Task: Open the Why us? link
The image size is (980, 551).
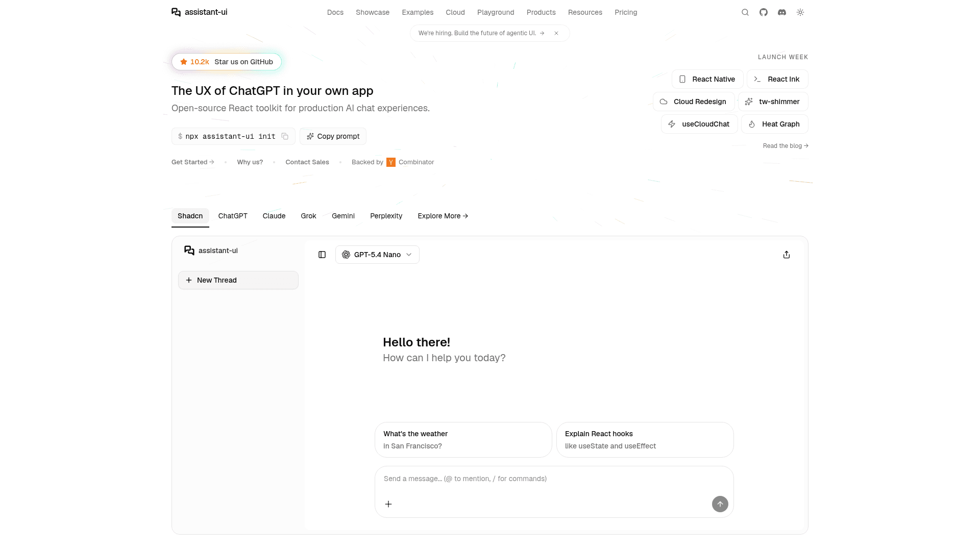Action: pyautogui.click(x=250, y=162)
